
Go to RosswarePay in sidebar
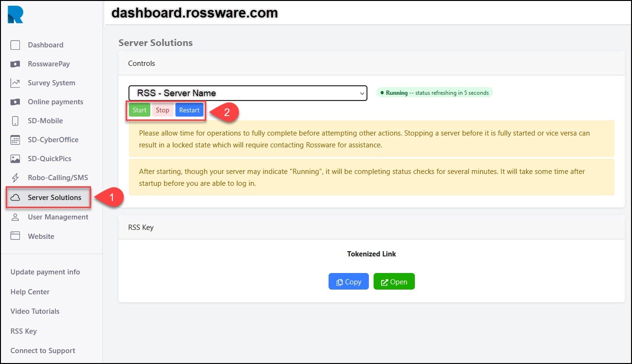[49, 64]
